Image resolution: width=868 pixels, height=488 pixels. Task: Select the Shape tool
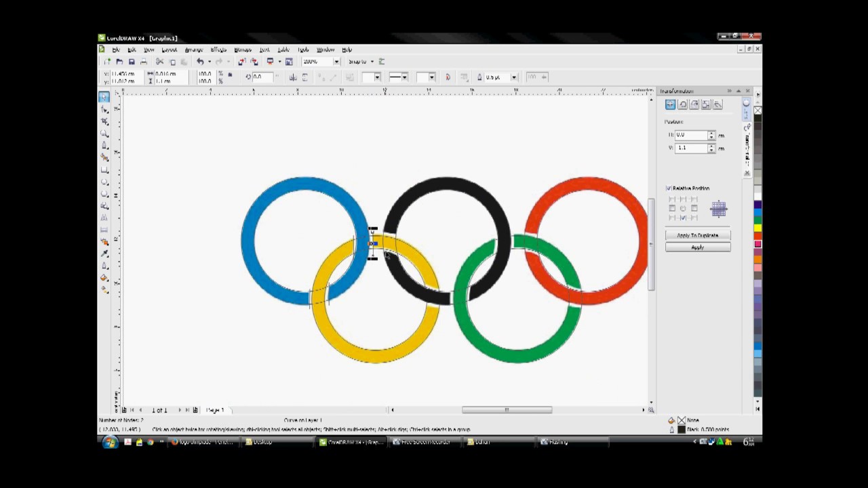(104, 109)
